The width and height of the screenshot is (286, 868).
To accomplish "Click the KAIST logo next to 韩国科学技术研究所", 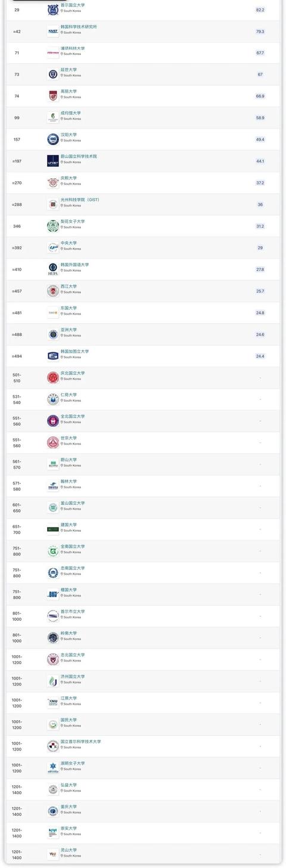I will click(53, 31).
